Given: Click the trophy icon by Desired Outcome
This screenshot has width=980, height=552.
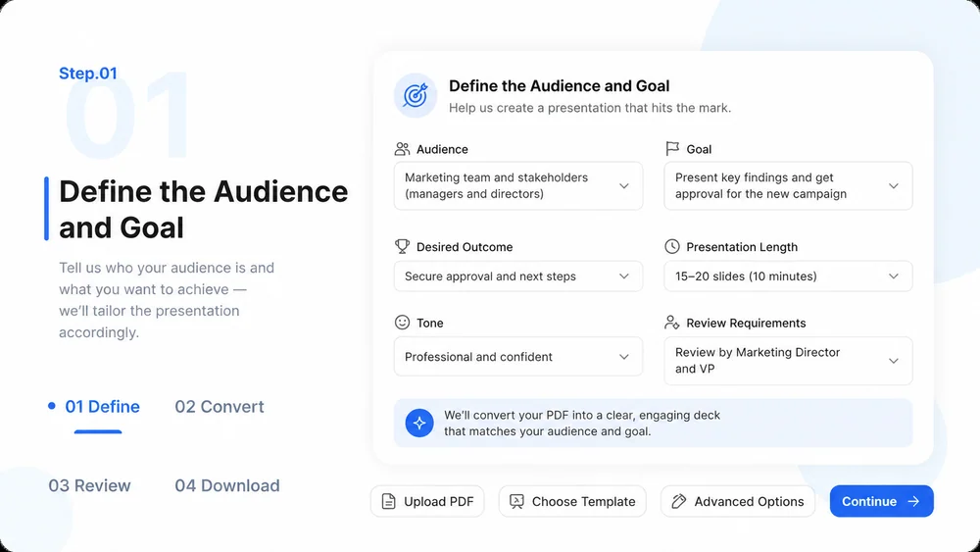Looking at the screenshot, I should [402, 246].
